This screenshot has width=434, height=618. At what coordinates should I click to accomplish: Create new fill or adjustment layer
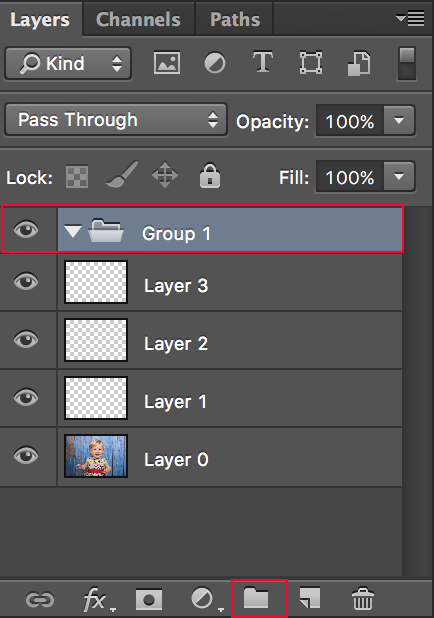206,599
